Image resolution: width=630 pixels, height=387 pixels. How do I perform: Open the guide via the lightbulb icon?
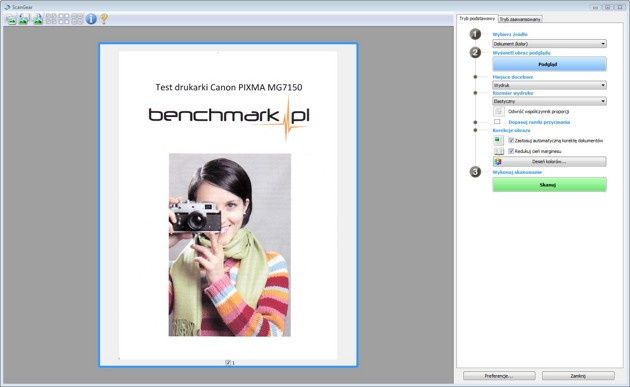(104, 18)
